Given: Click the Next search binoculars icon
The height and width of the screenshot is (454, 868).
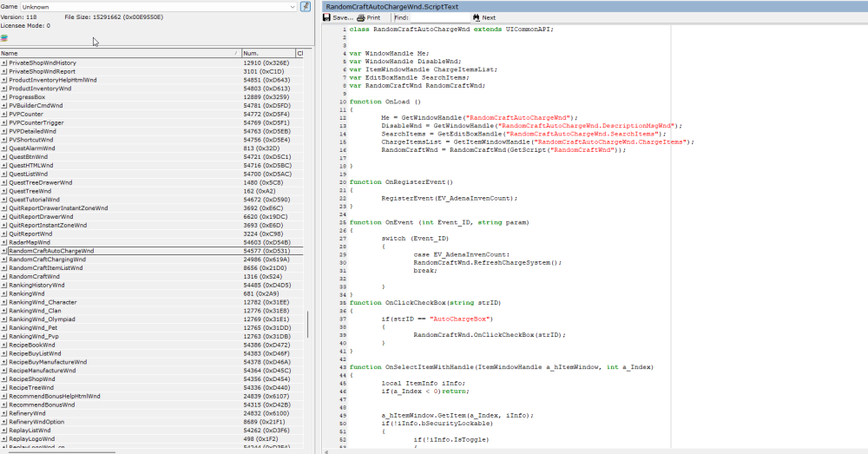Looking at the screenshot, I should click(477, 17).
